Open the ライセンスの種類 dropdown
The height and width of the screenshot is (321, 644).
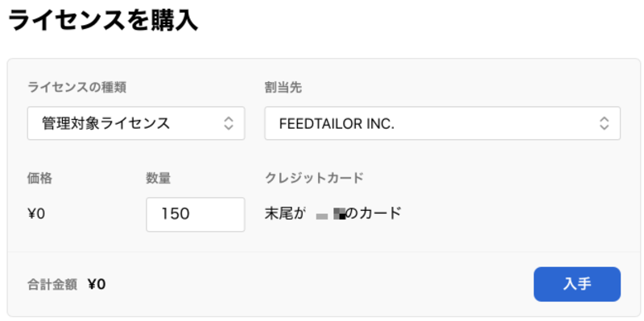[x=136, y=123]
